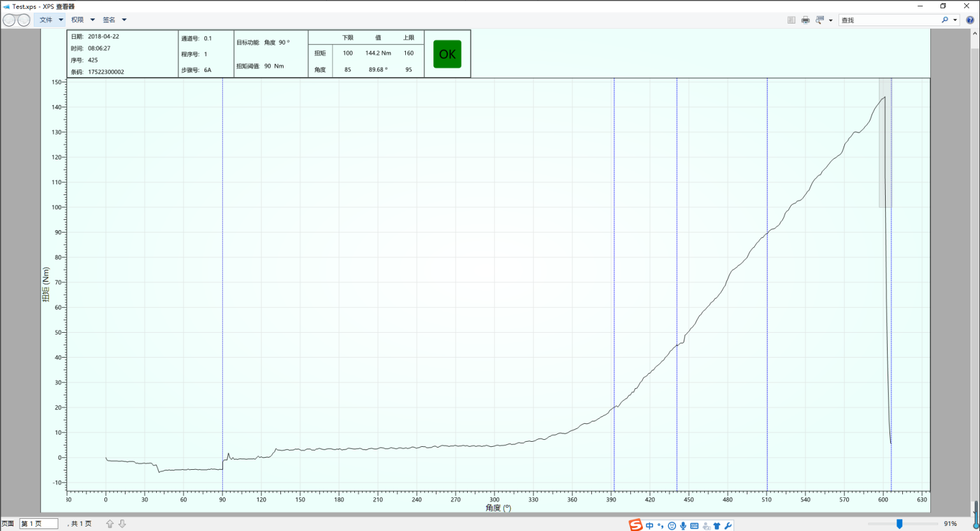Click the step number value 6A
980x531 pixels.
208,70
